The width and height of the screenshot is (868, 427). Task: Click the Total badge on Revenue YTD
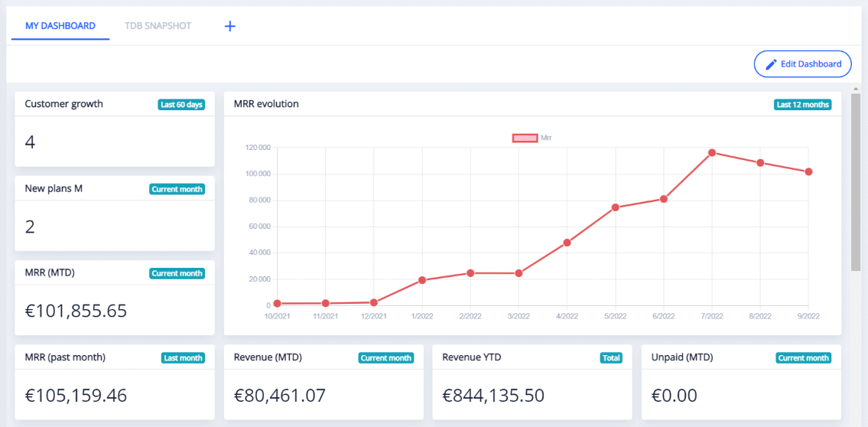[x=611, y=358]
